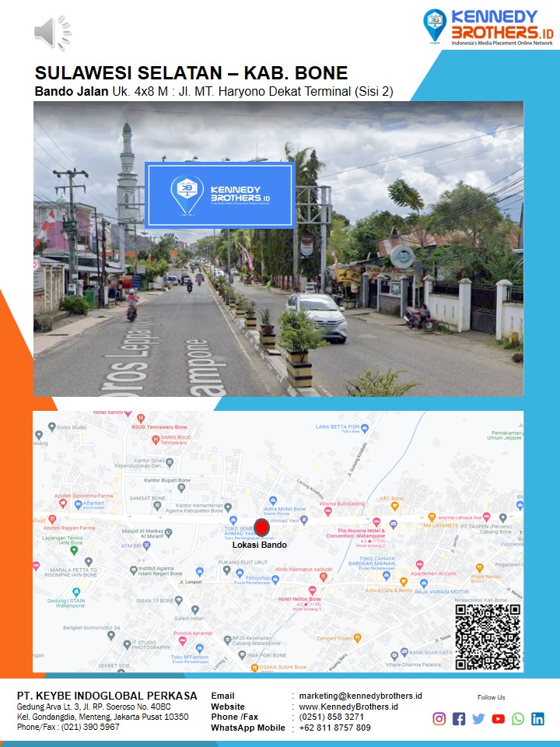Click The Novena Hotel & Convention label

(x=355, y=533)
